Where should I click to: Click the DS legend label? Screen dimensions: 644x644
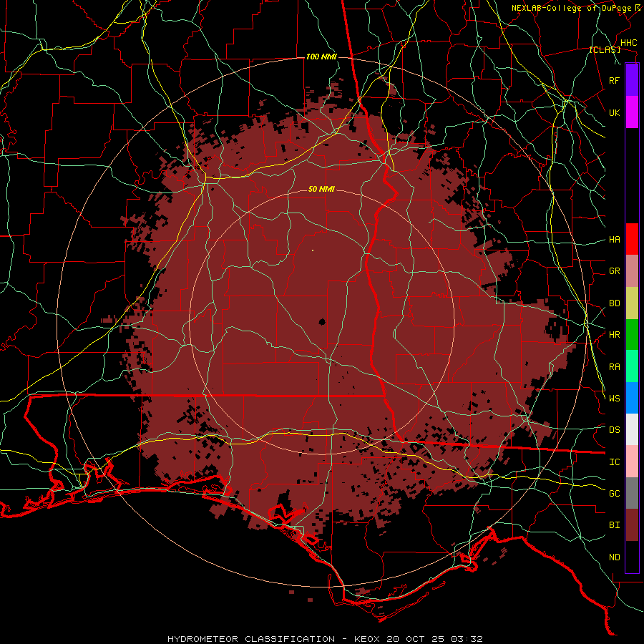click(614, 430)
